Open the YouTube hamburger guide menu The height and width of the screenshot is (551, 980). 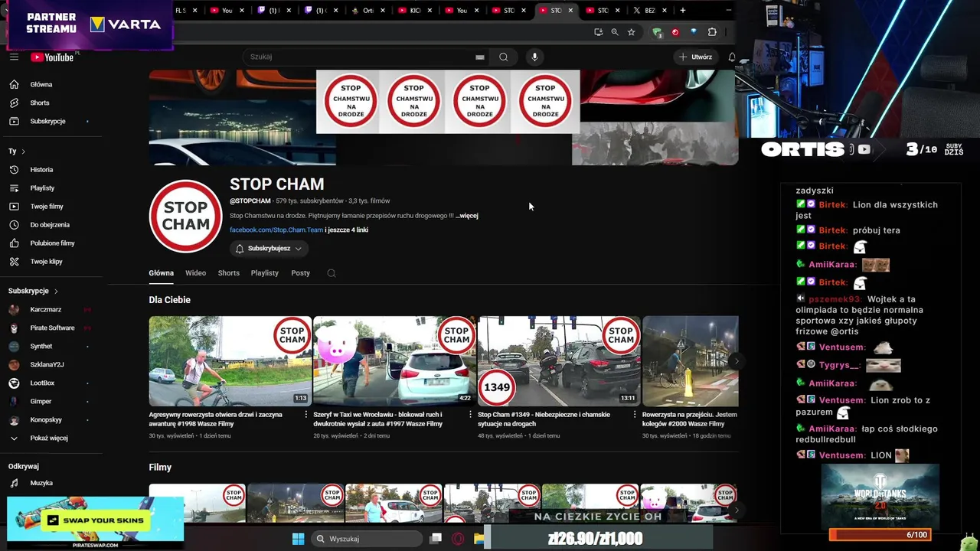pos(14,57)
